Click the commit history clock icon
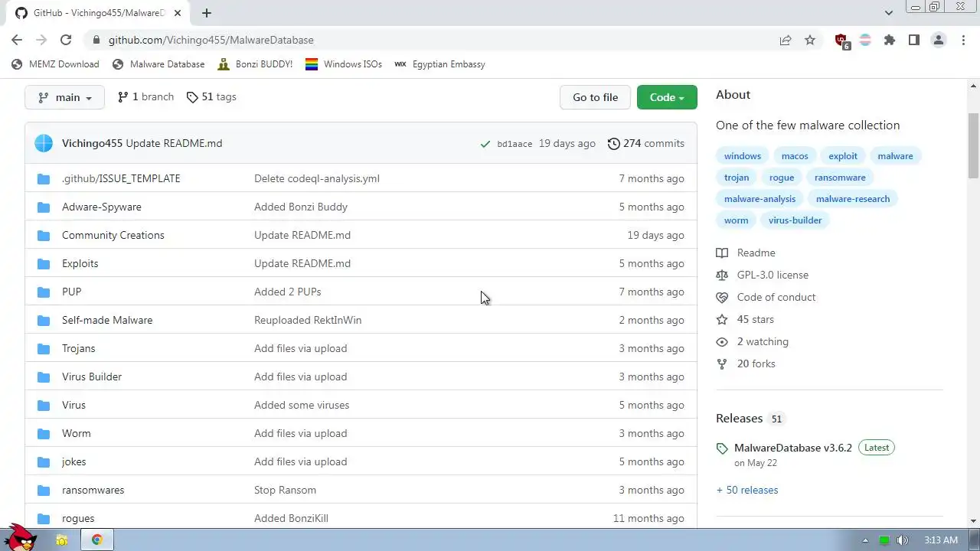The width and height of the screenshot is (980, 551). coord(613,143)
